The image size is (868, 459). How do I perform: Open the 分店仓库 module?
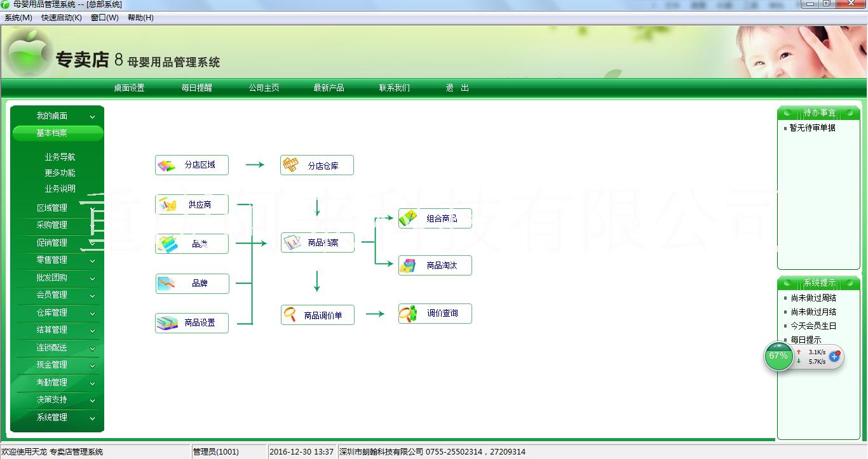click(x=317, y=165)
